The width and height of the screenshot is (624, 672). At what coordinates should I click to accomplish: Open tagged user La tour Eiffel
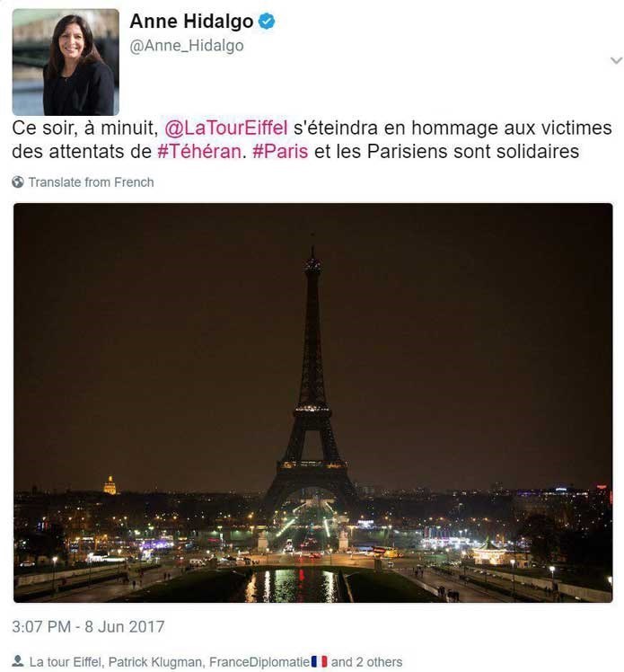coord(65,662)
